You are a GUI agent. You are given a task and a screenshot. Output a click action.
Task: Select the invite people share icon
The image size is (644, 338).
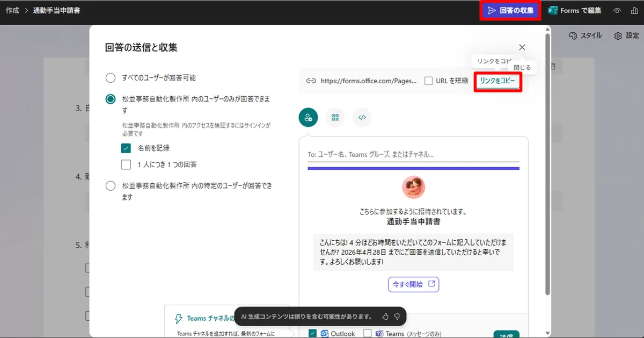pyautogui.click(x=308, y=118)
